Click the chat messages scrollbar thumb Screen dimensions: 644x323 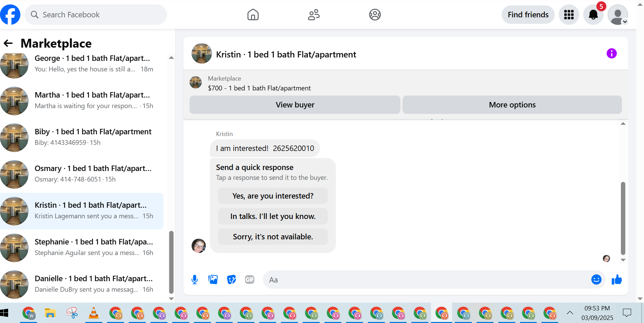click(623, 218)
